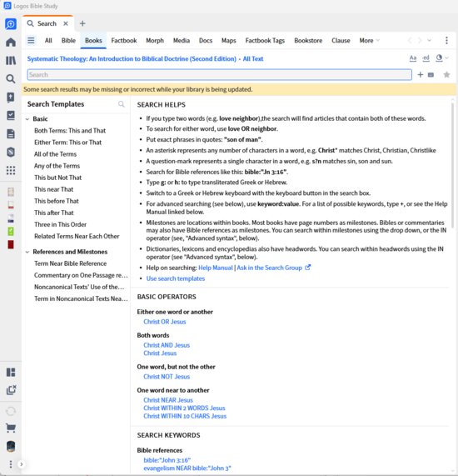The height and width of the screenshot is (476, 458).
Task: Select template Three in This Order
Action: tap(60, 224)
